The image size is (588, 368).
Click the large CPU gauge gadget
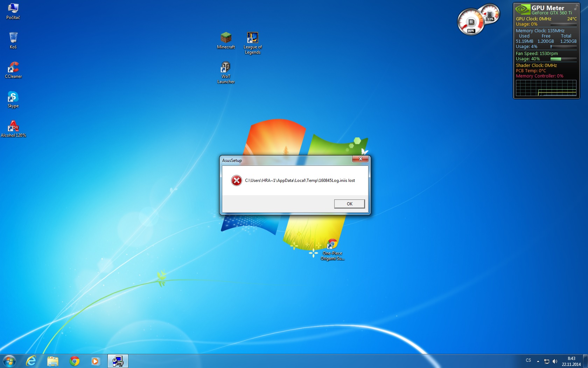pyautogui.click(x=471, y=22)
